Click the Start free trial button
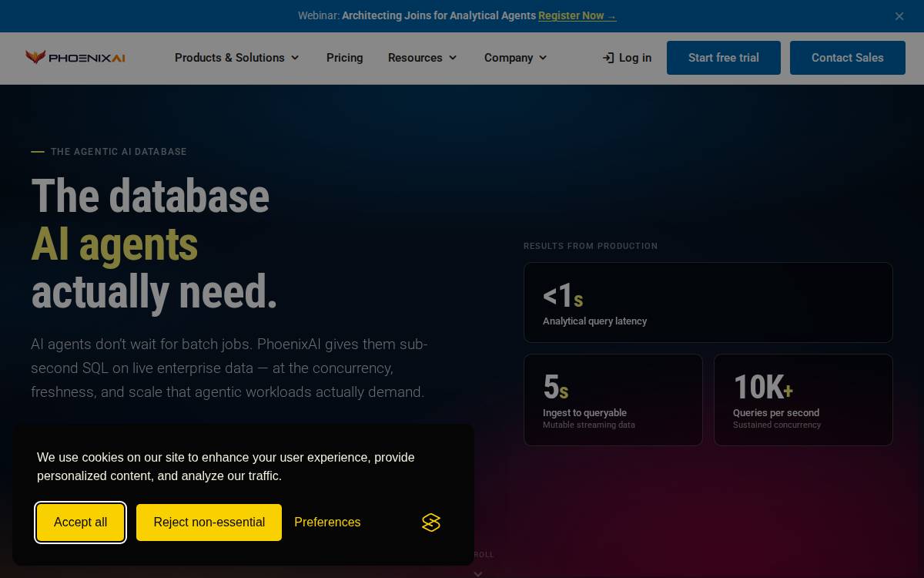Screen dimensions: 924x578 [x=724, y=58]
